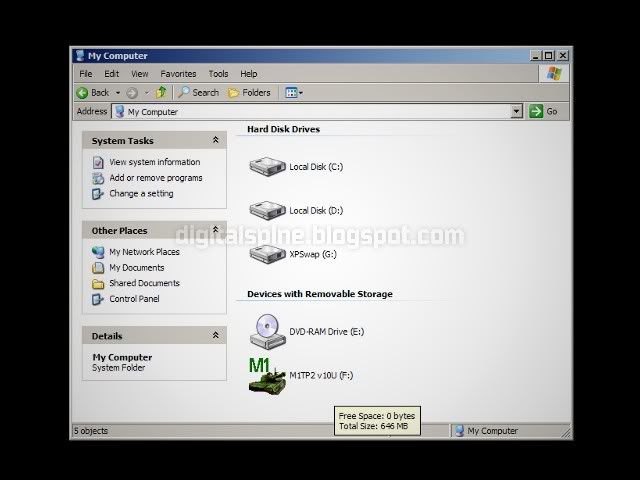Open the Edit menu

click(x=111, y=74)
